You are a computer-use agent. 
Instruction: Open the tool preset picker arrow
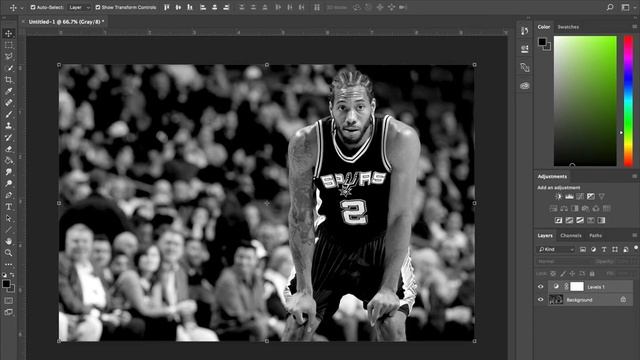click(x=22, y=7)
